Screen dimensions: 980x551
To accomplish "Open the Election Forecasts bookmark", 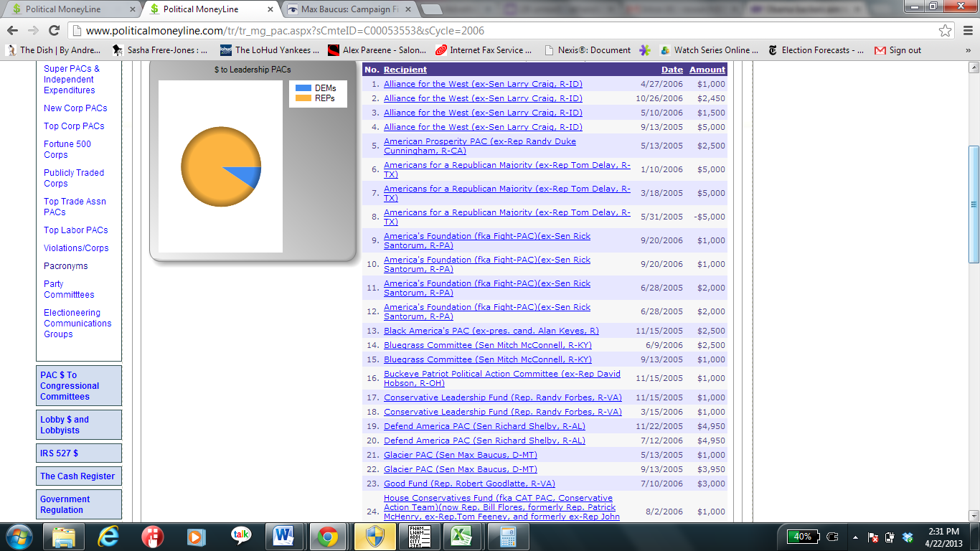I will [815, 50].
